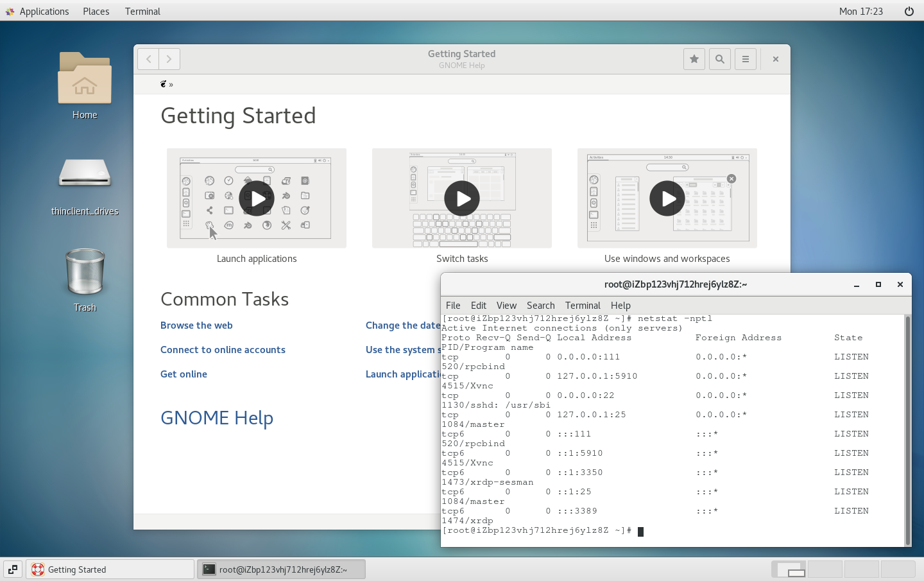This screenshot has width=924, height=581.
Task: Switch to the first workspace in pager
Action: click(789, 569)
